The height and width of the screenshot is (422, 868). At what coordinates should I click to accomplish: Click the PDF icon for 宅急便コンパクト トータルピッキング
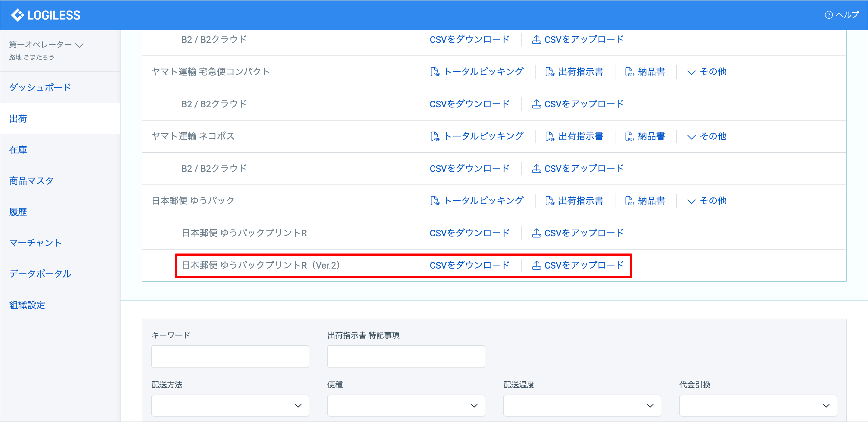point(435,72)
